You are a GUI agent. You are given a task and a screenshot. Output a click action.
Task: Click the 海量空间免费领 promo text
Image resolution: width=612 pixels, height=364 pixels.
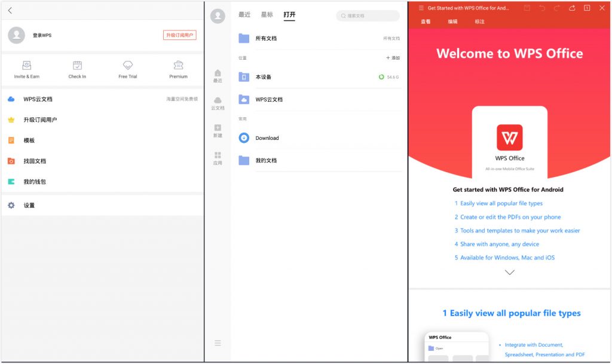tap(182, 99)
